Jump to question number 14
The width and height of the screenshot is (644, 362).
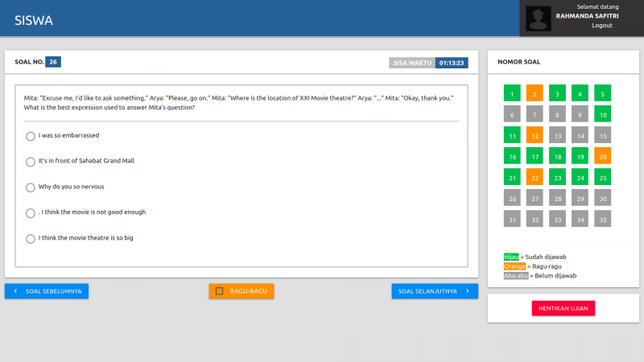(580, 135)
